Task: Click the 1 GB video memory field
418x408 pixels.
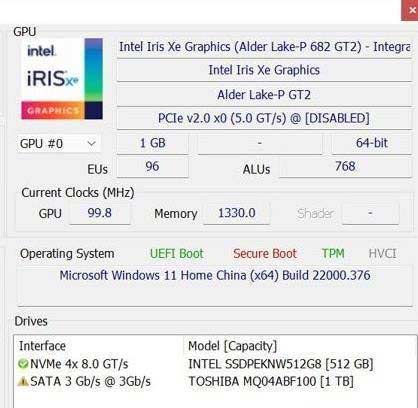Action: [x=153, y=143]
